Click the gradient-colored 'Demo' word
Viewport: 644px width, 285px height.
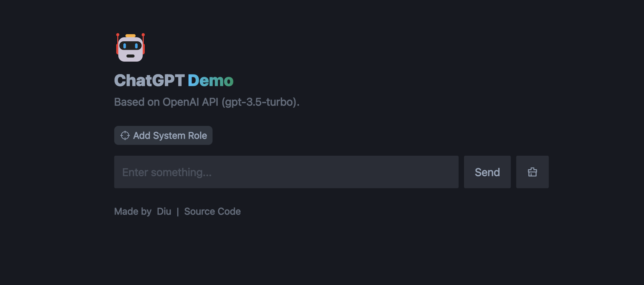210,81
